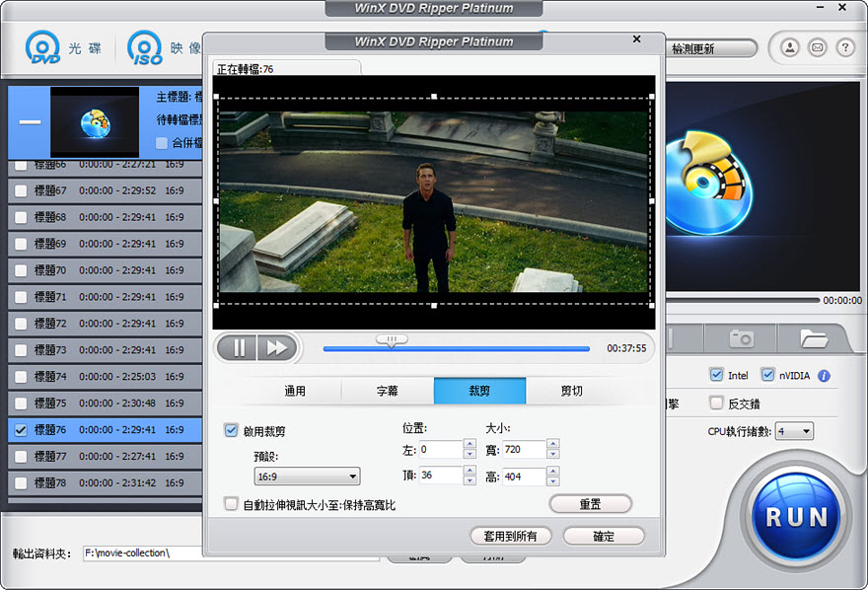Check title 標題67 checkbox
Image resolution: width=868 pixels, height=590 pixels.
[x=21, y=191]
